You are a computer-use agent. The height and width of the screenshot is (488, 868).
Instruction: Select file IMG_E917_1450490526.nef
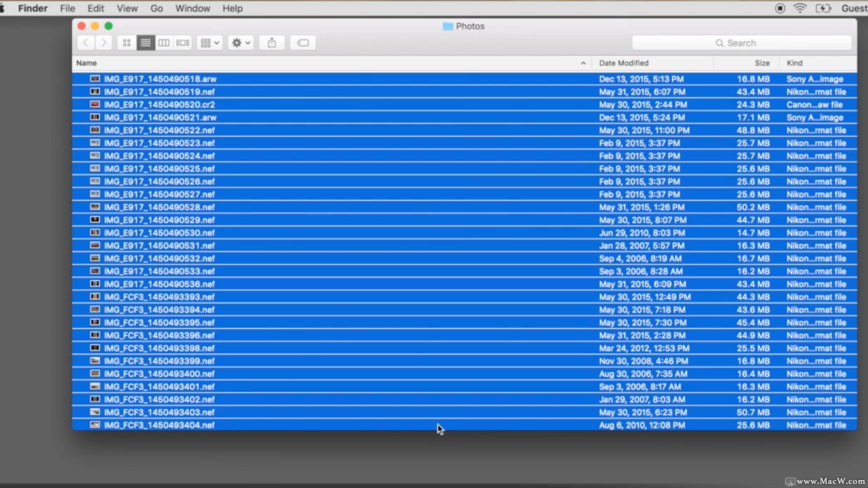point(464,181)
